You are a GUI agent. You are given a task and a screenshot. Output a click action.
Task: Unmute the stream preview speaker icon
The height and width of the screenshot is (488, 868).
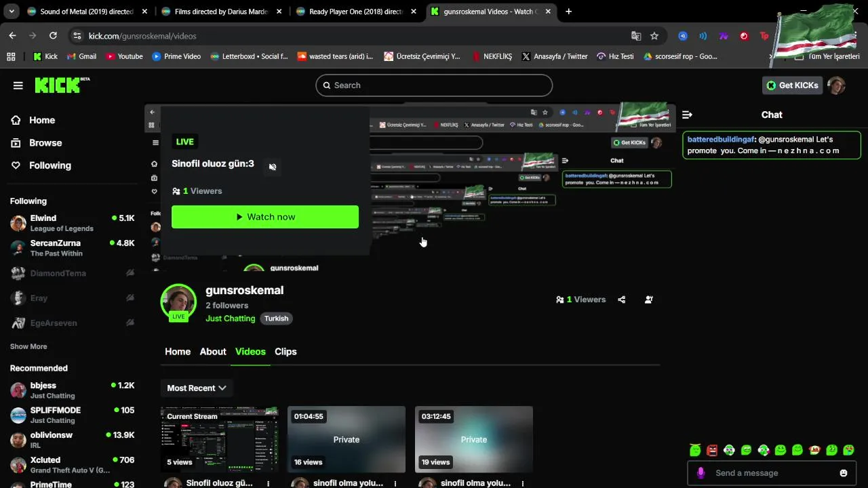[x=273, y=167]
